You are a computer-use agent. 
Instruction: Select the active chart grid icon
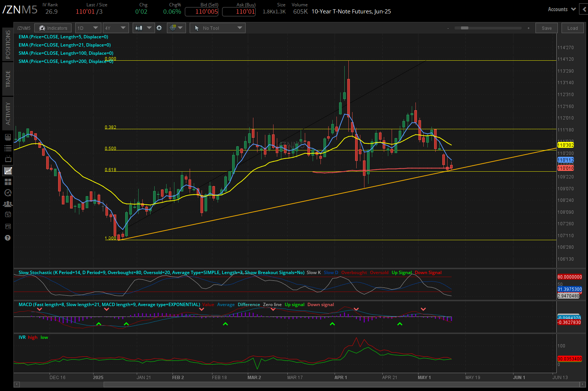coord(8,171)
